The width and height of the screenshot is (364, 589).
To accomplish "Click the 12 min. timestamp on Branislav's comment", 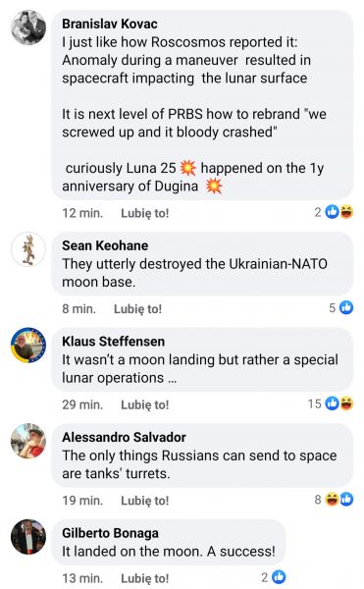I will tap(82, 213).
